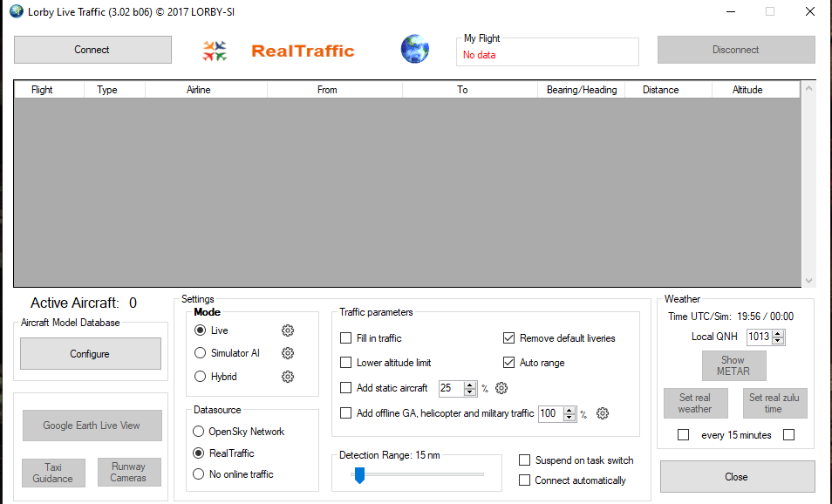Click the Type column header
This screenshot has width=832, height=504.
pyautogui.click(x=114, y=90)
